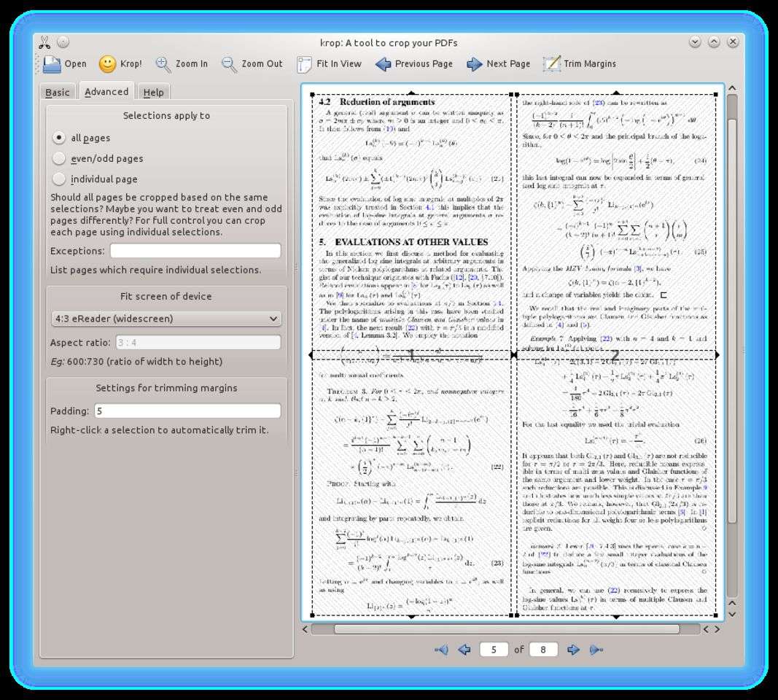Advance using the Next Page arrow
Image resolution: width=778 pixels, height=700 pixels.
coord(475,64)
